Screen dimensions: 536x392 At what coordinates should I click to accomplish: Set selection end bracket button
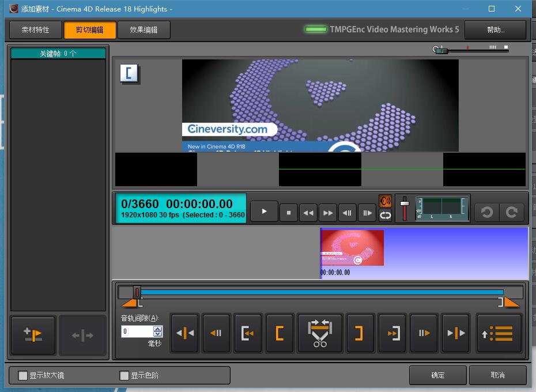pos(360,333)
